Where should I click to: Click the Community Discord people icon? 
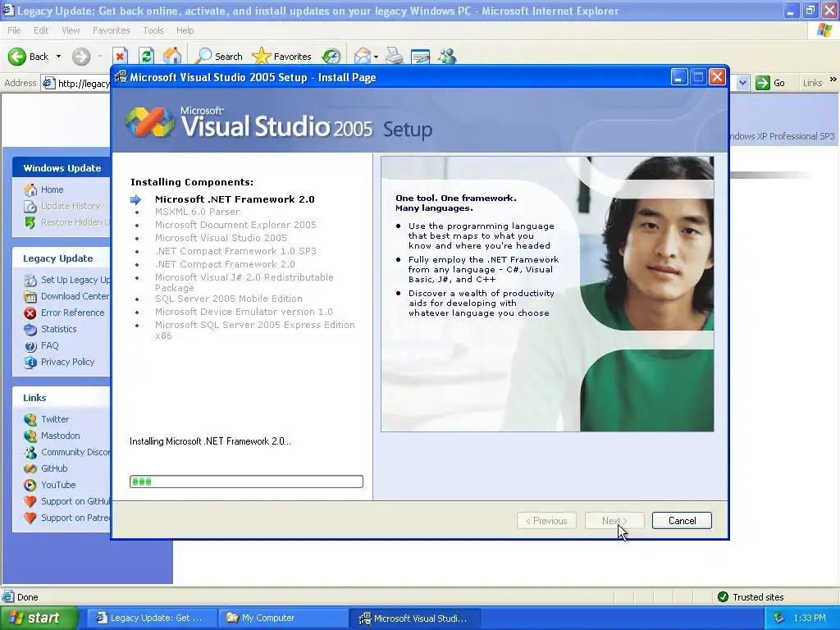[30, 453]
